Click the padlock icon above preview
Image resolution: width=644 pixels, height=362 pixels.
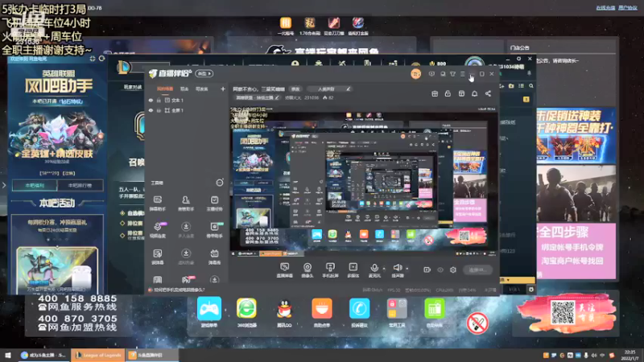tap(448, 93)
